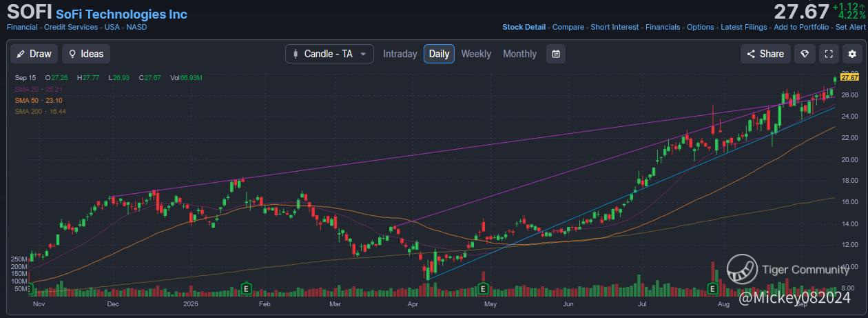Click the diamond premium icon

click(804, 54)
